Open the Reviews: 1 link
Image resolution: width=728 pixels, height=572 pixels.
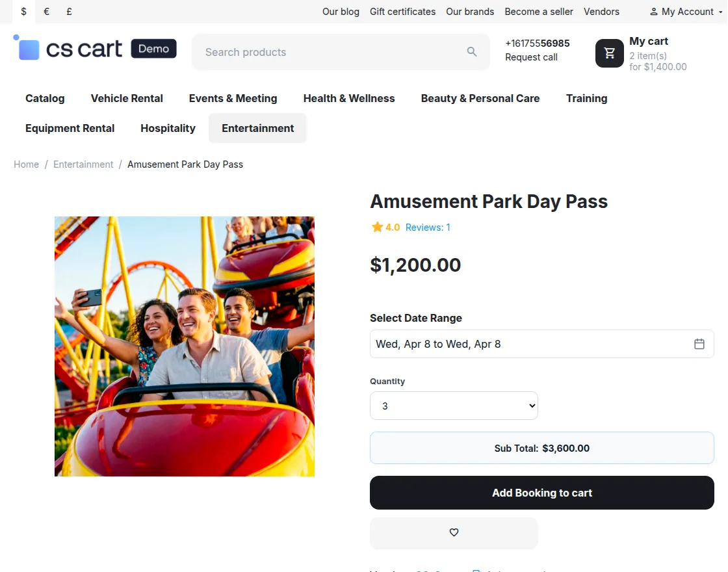point(427,227)
